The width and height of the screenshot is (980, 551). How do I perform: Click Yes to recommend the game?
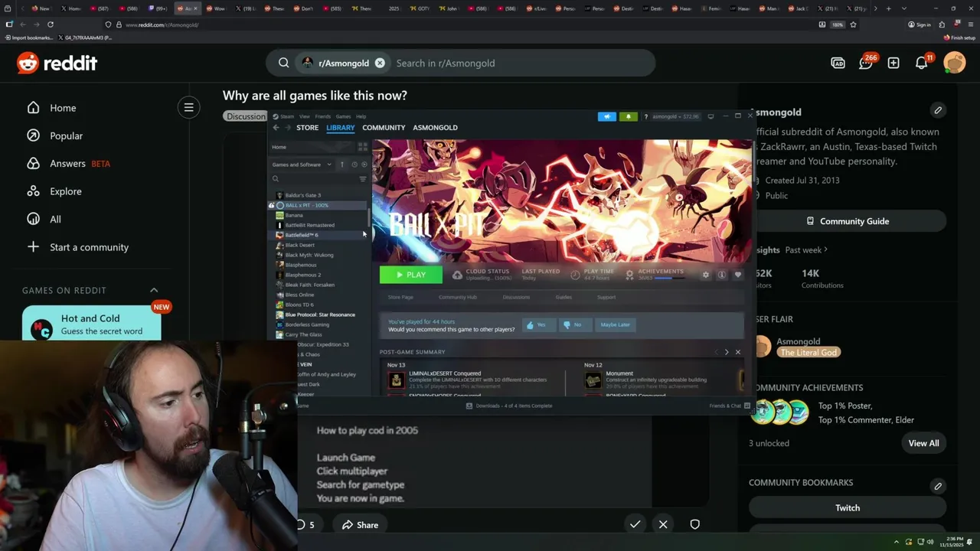(537, 324)
